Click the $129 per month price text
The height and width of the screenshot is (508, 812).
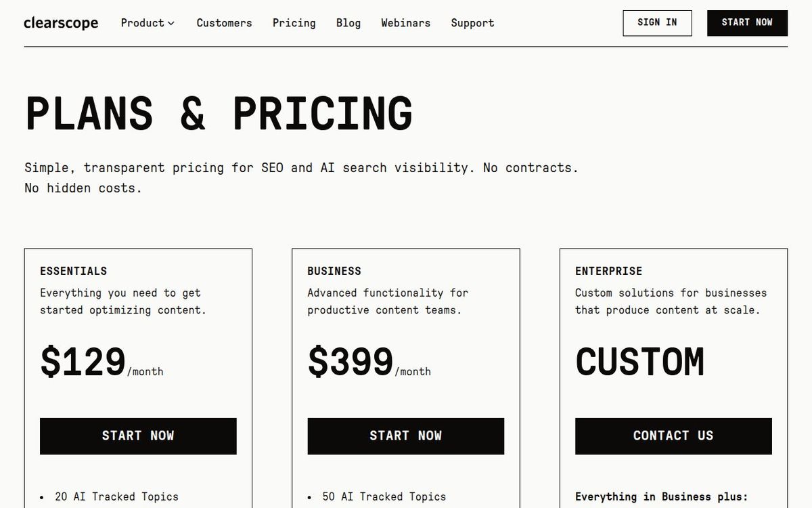click(101, 361)
